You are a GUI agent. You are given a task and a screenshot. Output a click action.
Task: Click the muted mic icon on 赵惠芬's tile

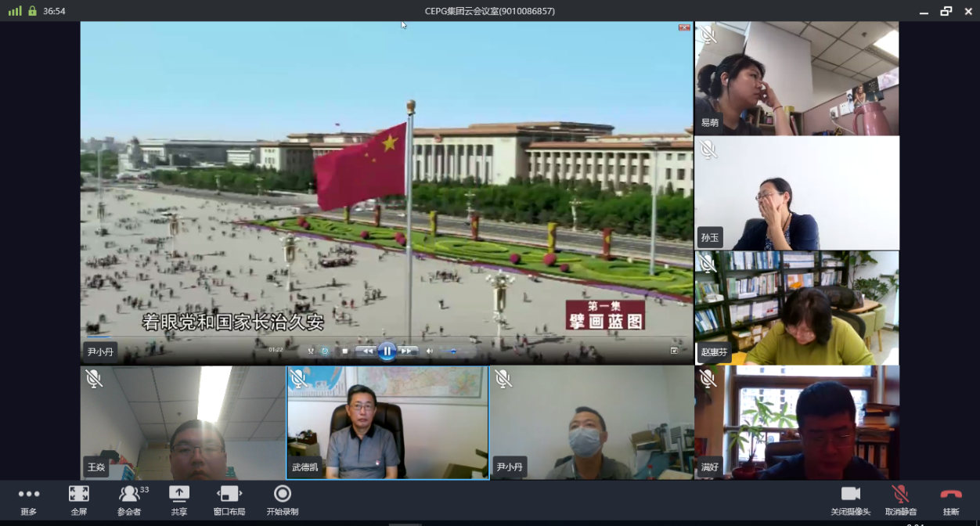(x=708, y=264)
